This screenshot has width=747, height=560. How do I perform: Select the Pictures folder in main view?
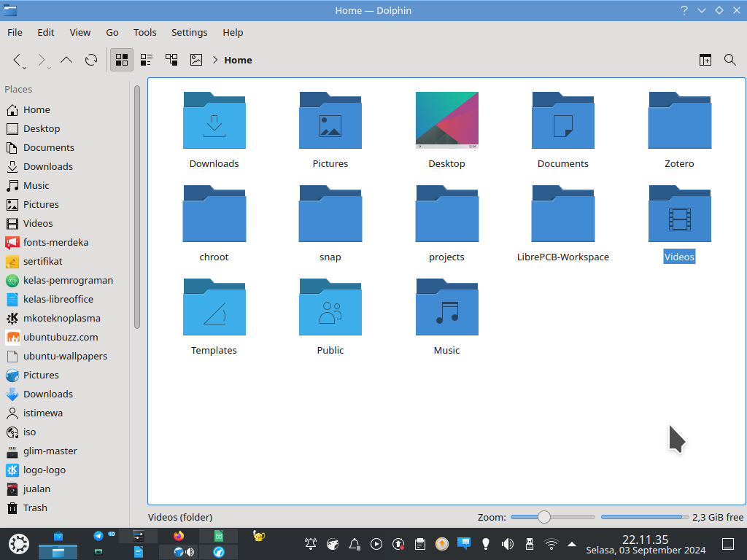pyautogui.click(x=330, y=120)
